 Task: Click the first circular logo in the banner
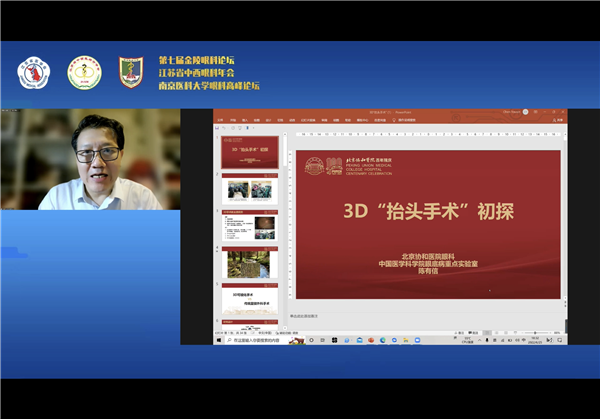click(32, 72)
